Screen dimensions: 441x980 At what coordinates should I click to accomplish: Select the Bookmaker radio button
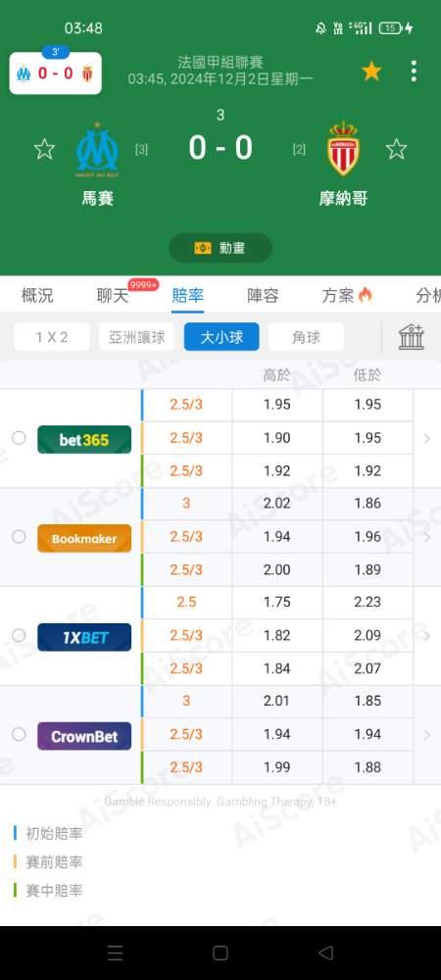click(19, 537)
